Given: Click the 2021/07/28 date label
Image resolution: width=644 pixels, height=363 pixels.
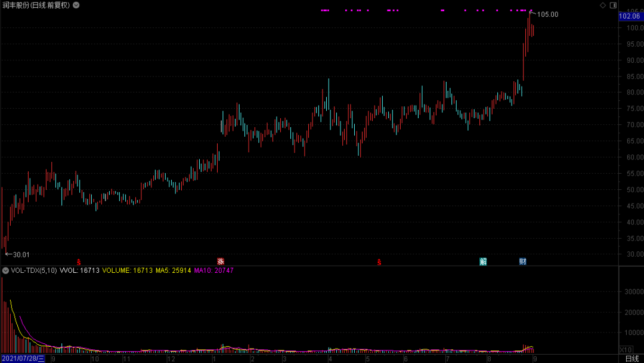Looking at the screenshot, I should 23,359.
